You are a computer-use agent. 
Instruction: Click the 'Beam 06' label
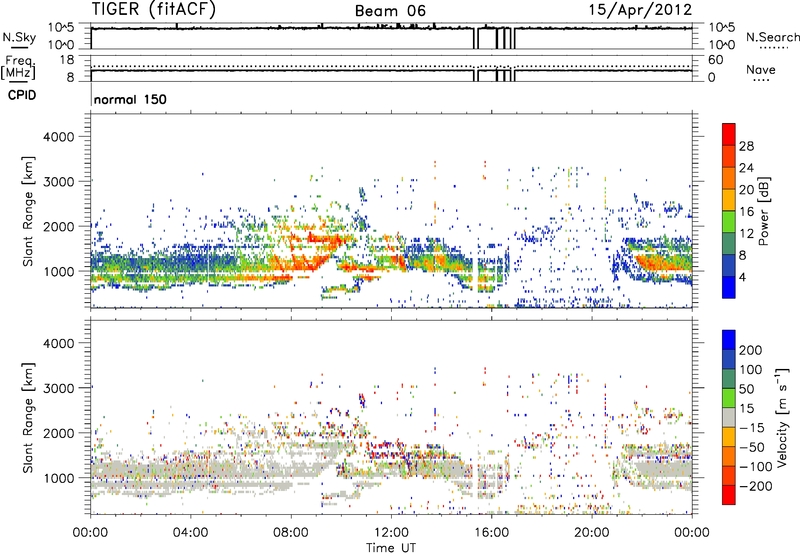pyautogui.click(x=390, y=11)
